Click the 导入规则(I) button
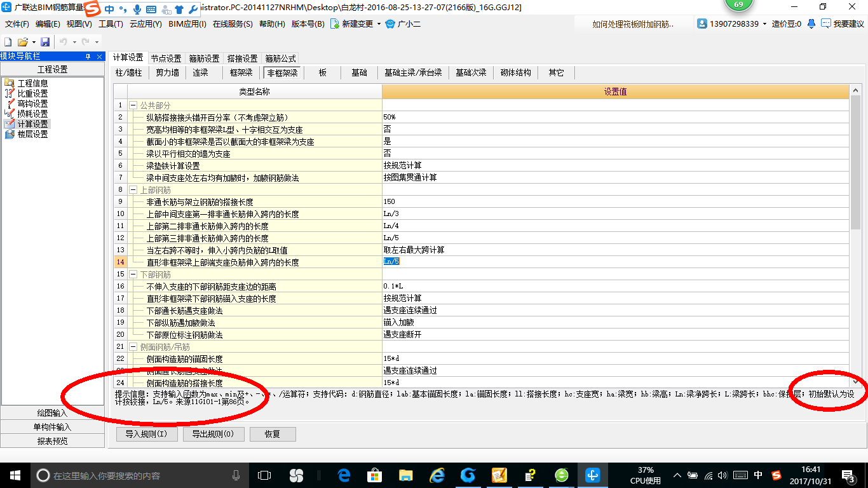The height and width of the screenshot is (488, 868). 146,435
